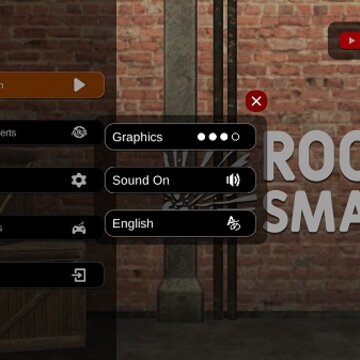
Task: Select the third graphics quality dot
Action: (224, 137)
